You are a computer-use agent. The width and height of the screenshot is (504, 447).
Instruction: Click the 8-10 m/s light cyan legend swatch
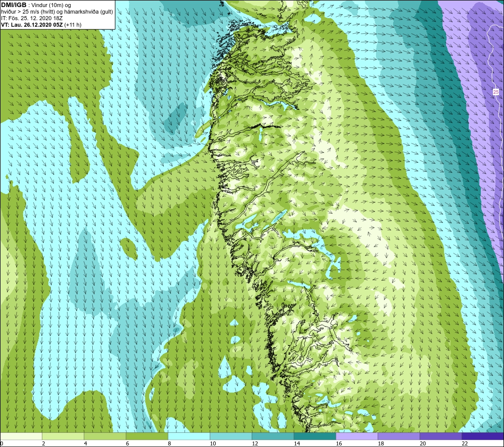tap(189, 436)
